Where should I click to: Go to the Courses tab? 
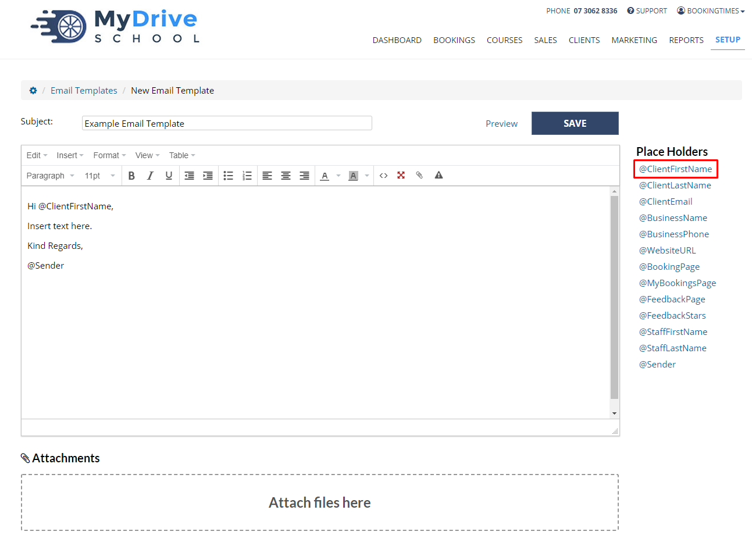coord(504,40)
